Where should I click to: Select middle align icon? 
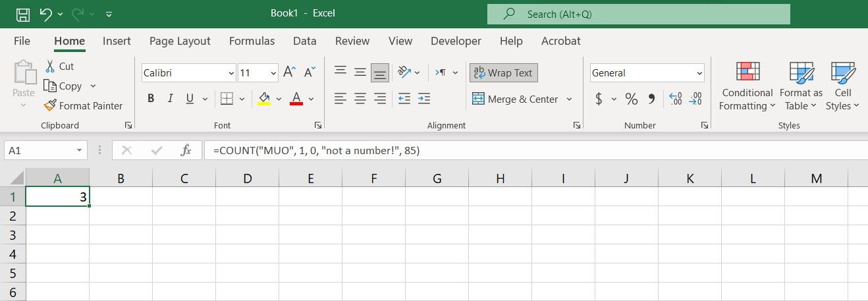(x=360, y=72)
